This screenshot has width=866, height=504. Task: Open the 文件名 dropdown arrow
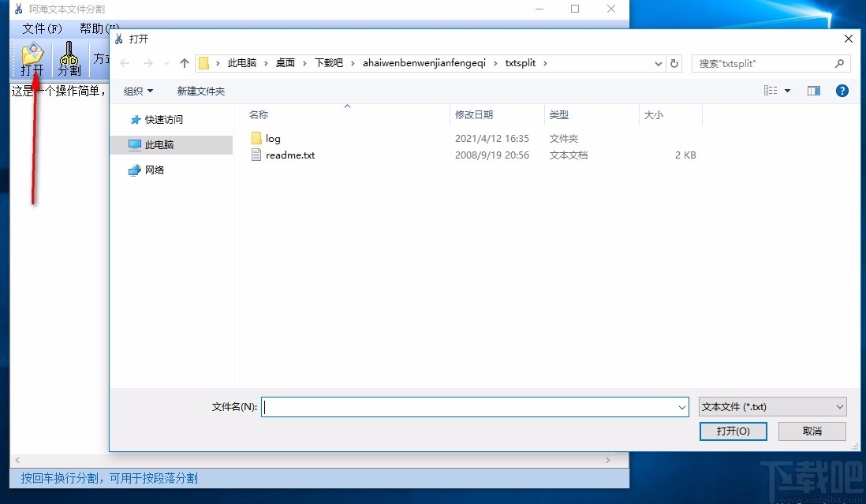(681, 407)
